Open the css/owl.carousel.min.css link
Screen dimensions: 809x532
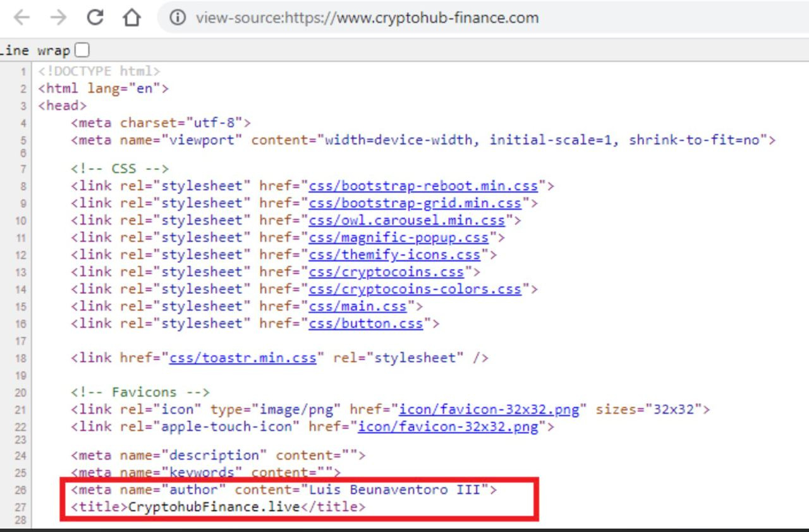click(x=406, y=220)
